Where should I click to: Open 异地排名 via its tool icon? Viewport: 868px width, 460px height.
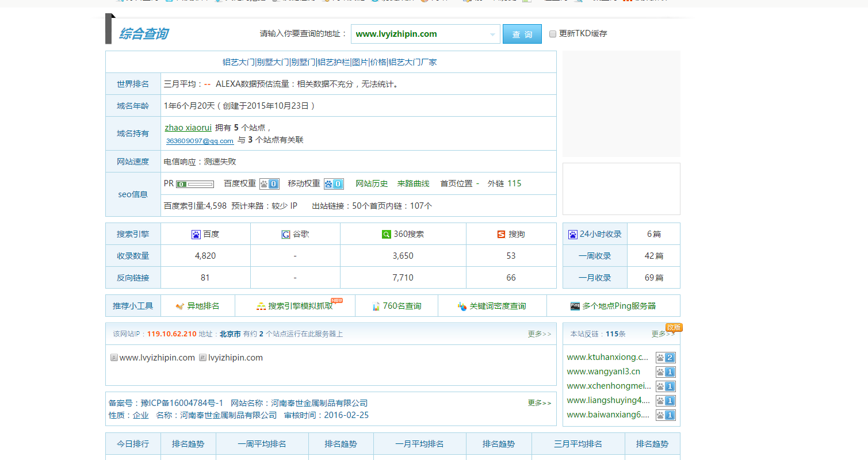point(180,305)
